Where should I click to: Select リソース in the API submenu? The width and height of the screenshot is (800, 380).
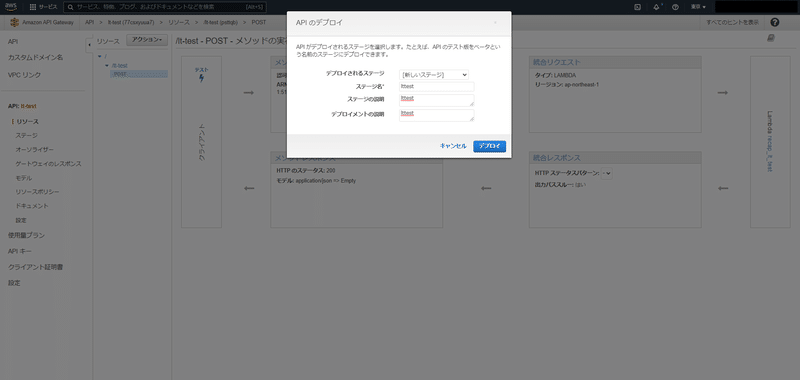[28, 122]
